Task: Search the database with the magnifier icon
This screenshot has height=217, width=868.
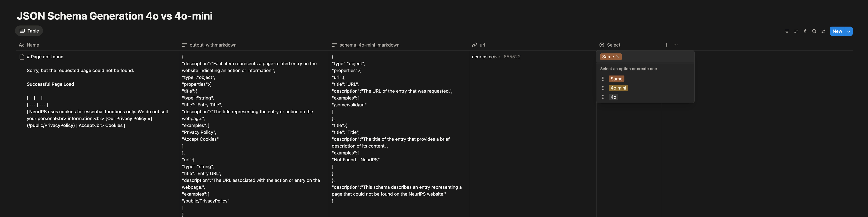Action: tap(814, 31)
